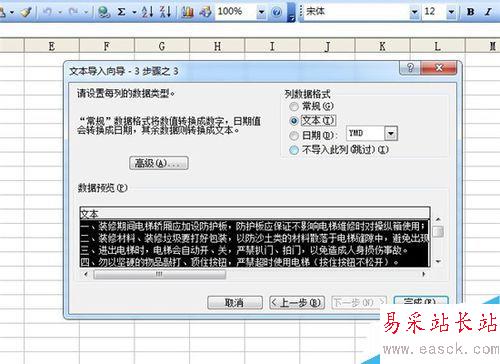The width and height of the screenshot is (500, 364).
Task: Click the Drawing toolbar icon
Action: pyautogui.click(x=205, y=12)
